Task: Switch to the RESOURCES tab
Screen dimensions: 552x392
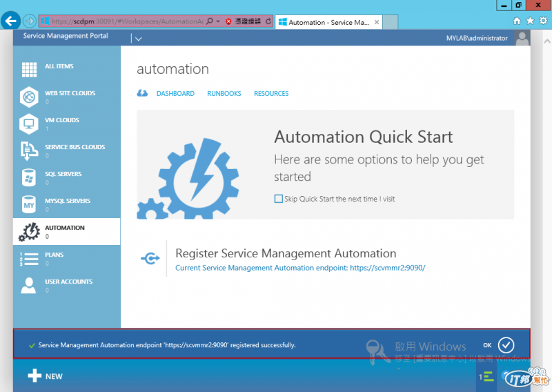Action: [271, 94]
